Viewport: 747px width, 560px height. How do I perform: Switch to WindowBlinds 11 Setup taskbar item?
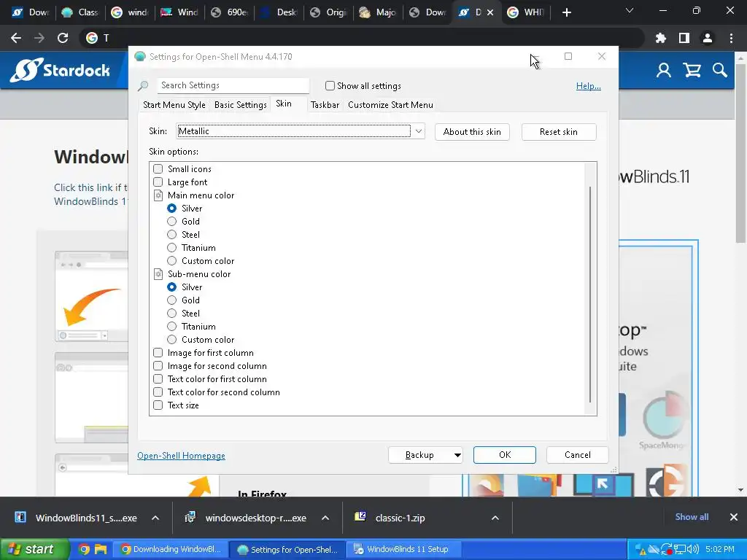pos(402,549)
